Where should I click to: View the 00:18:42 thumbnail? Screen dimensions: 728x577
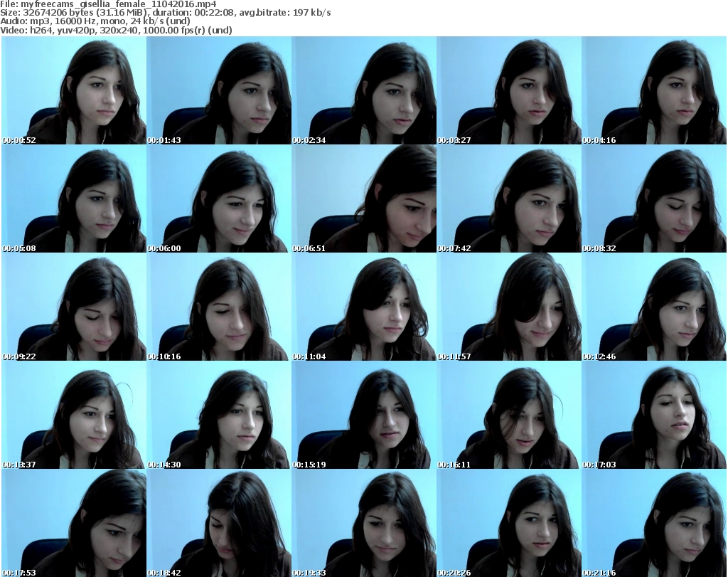click(x=219, y=523)
